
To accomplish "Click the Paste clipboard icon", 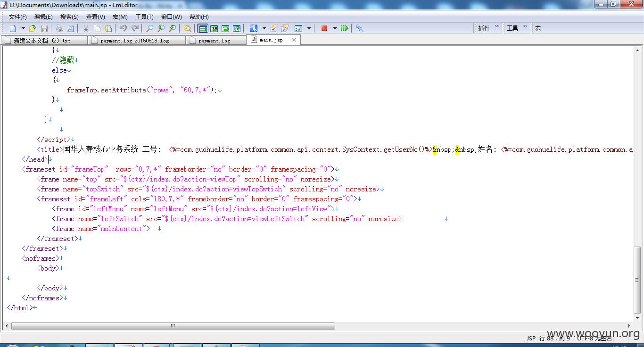I will 108,28.
